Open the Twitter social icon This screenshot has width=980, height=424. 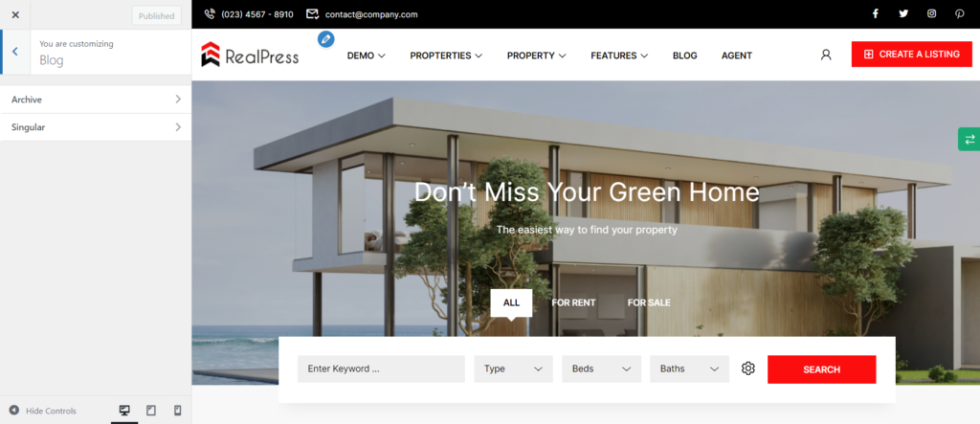tap(903, 13)
